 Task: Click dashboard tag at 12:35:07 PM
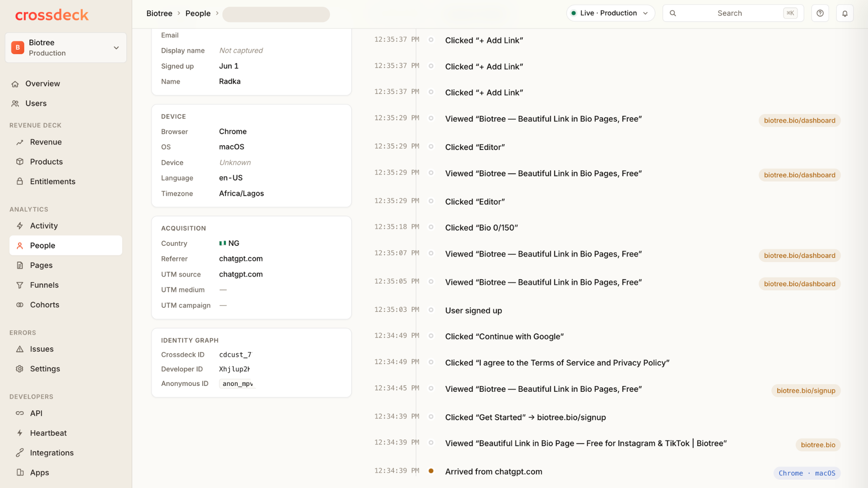(x=800, y=256)
